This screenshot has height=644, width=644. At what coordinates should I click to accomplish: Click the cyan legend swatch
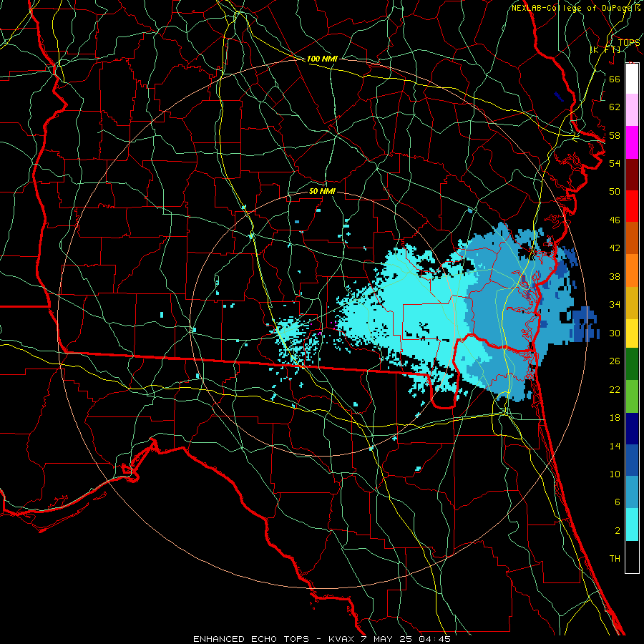(632, 525)
